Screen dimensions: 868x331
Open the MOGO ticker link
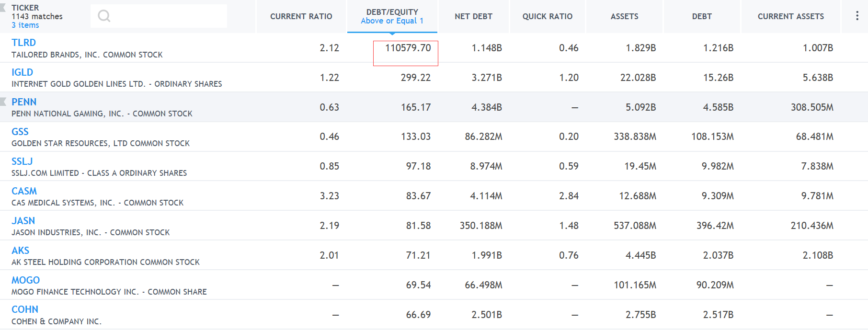[x=25, y=280]
